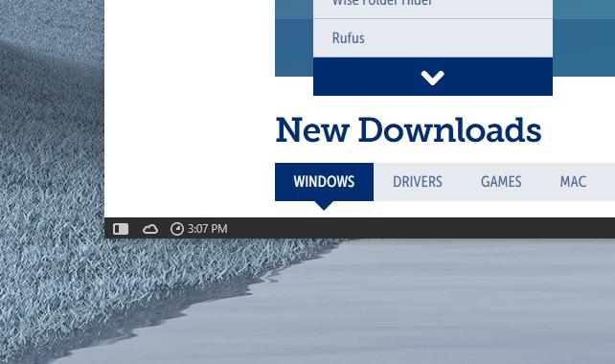Select the WINDOWS tab
This screenshot has height=364, width=615.
point(324,182)
